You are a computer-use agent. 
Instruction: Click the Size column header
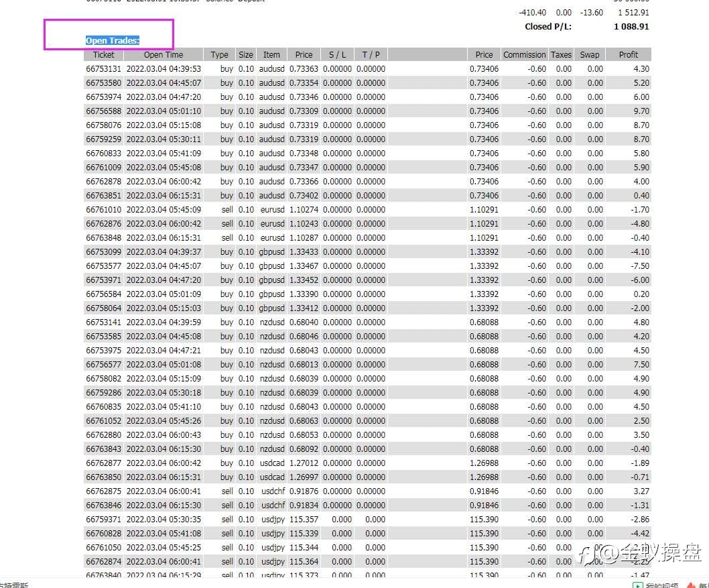245,55
